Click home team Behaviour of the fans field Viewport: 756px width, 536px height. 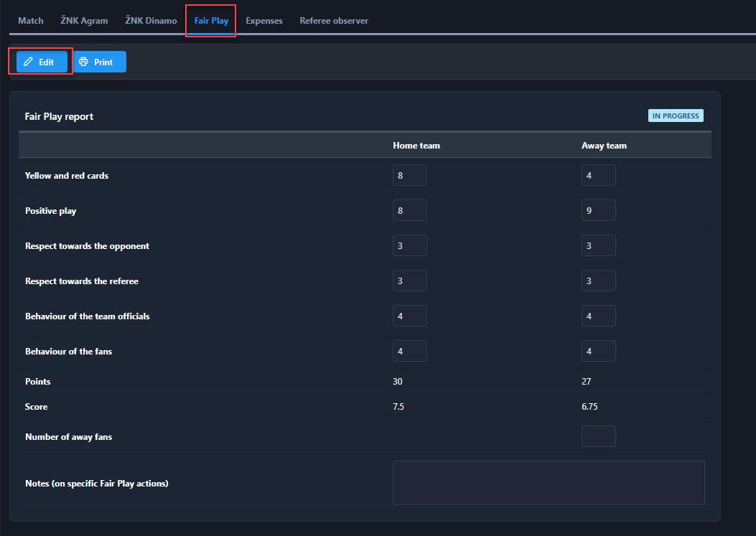(409, 351)
